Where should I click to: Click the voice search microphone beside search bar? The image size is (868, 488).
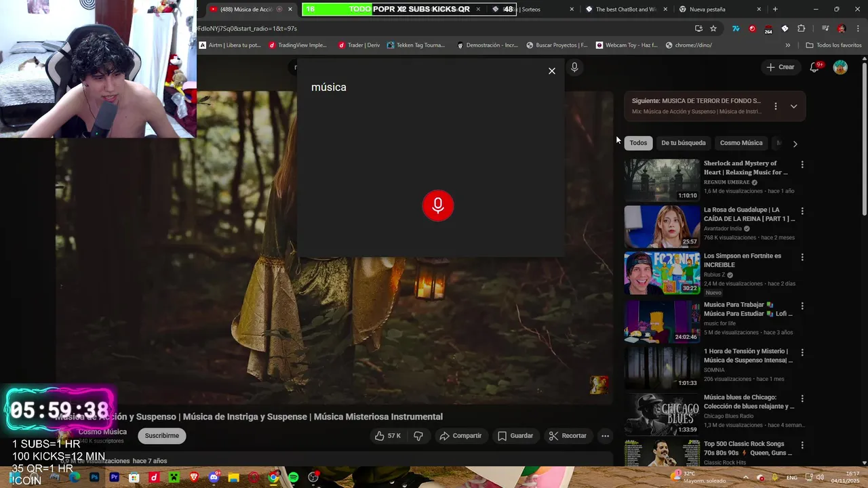pyautogui.click(x=574, y=67)
